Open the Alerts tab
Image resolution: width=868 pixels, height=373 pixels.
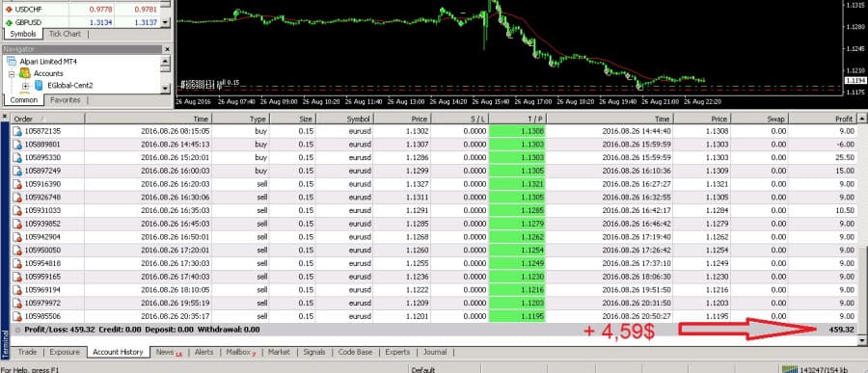[x=203, y=352]
